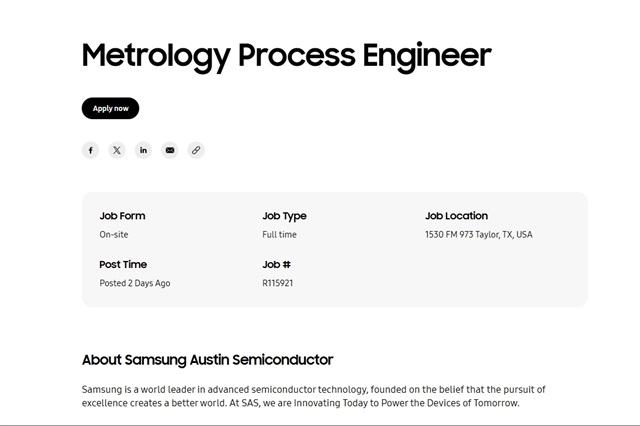The height and width of the screenshot is (426, 640).
Task: Click the Samsung company description paragraph
Action: pyautogui.click(x=313, y=396)
